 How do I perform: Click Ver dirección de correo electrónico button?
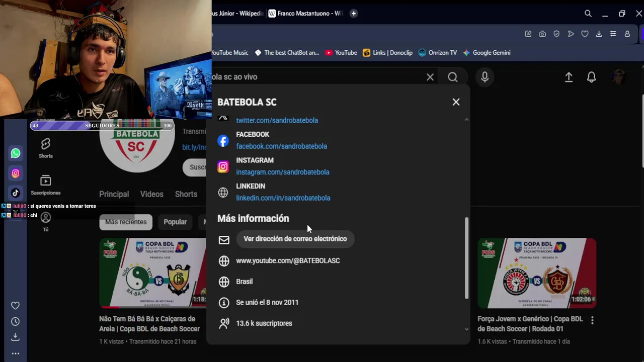[295, 239]
